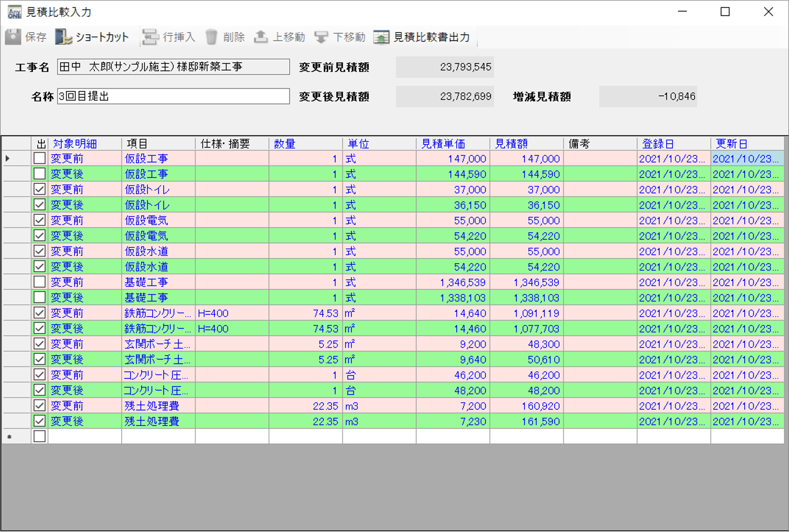Screen dimensions: 789x532
Task: Open the ショートカット shortcut tool
Action: [64, 37]
